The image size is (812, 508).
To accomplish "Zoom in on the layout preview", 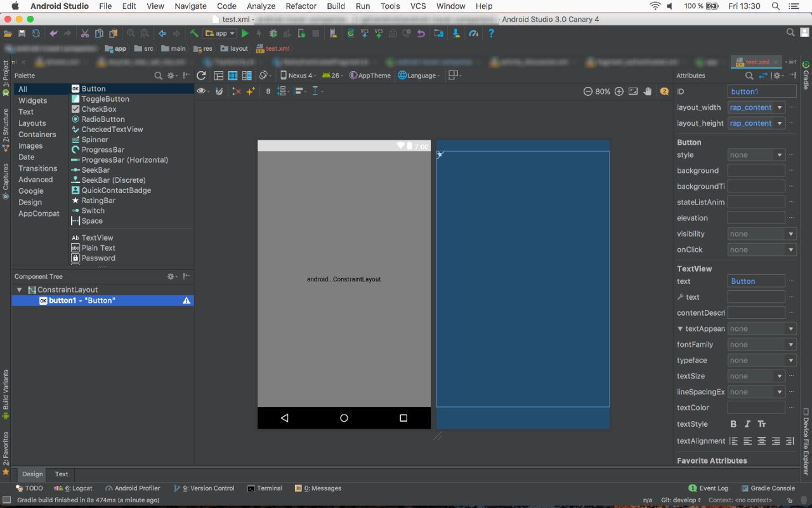I will (x=619, y=91).
